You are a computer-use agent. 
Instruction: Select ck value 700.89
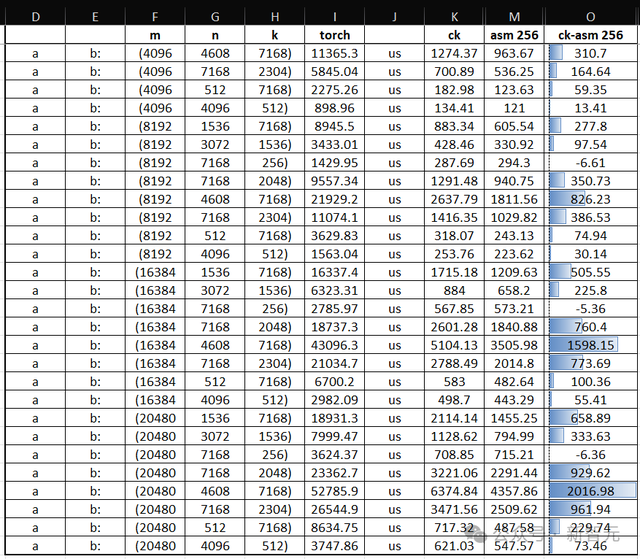(454, 71)
